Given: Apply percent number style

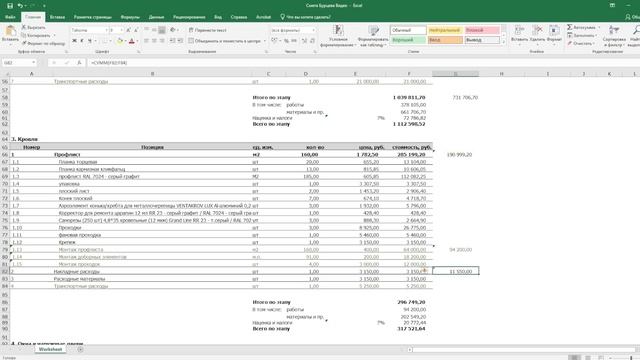Looking at the screenshot, I should click(287, 41).
